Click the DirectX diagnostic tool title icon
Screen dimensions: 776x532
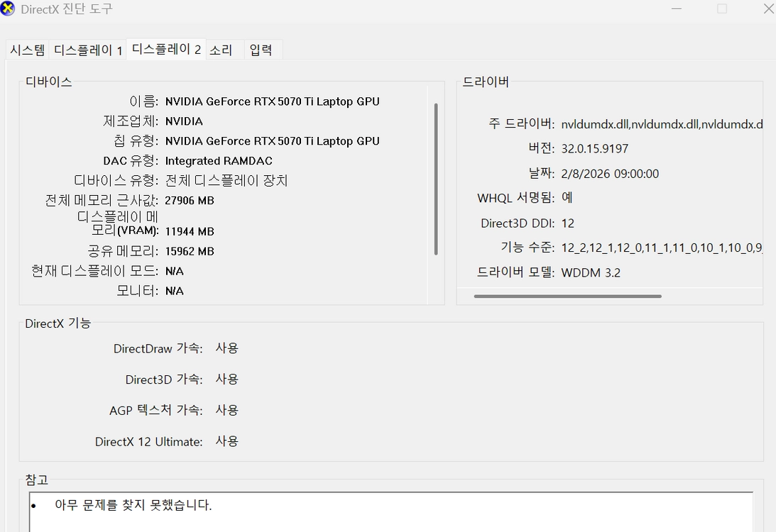click(x=7, y=9)
